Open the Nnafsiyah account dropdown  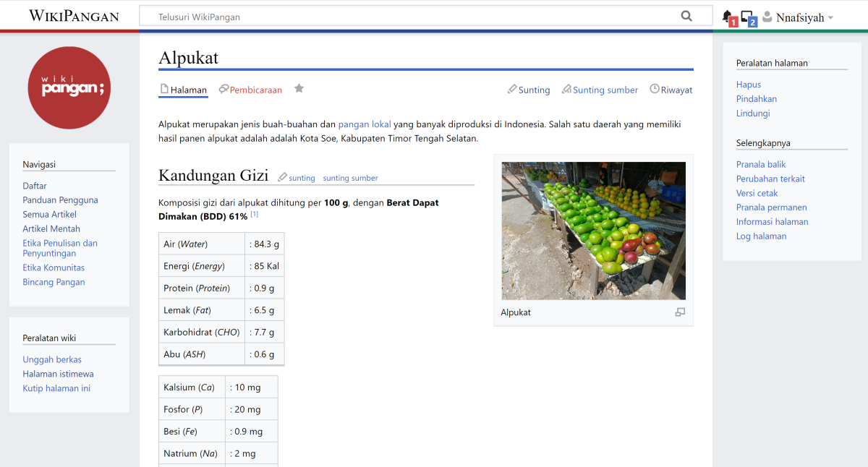(799, 16)
